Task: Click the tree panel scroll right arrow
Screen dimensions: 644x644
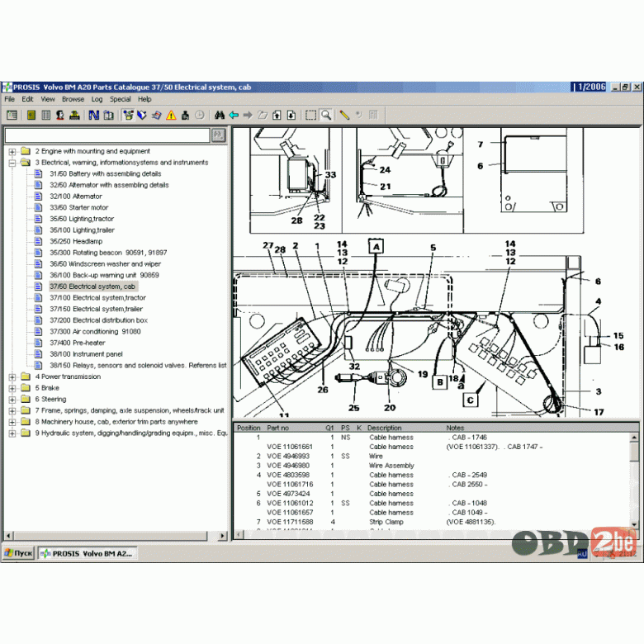Action: pyautogui.click(x=222, y=536)
